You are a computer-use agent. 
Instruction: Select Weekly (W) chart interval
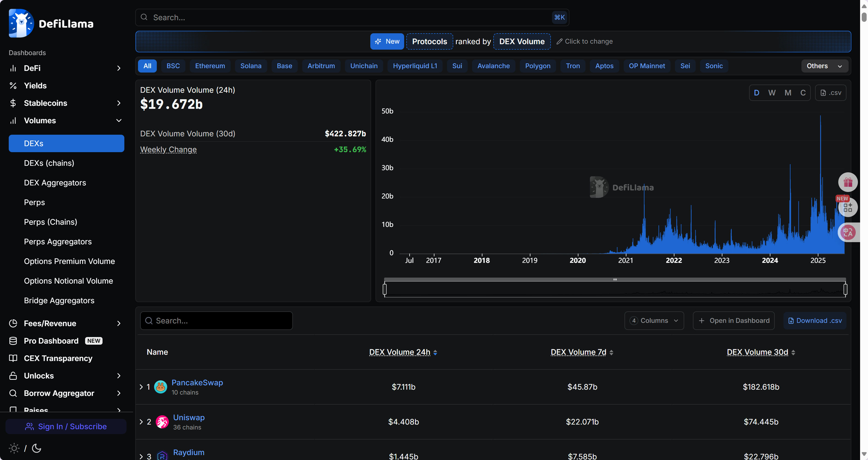pos(772,93)
